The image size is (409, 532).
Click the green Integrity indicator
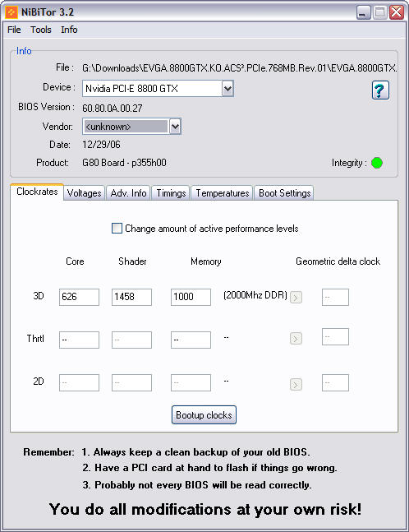coord(377,163)
